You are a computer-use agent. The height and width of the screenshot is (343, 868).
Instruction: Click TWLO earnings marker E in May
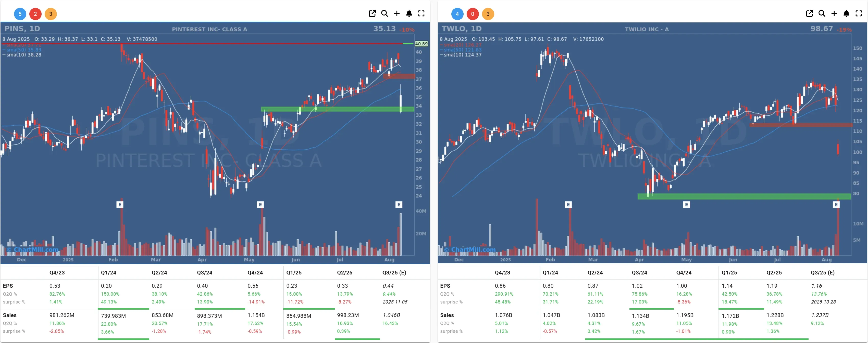pyautogui.click(x=686, y=204)
